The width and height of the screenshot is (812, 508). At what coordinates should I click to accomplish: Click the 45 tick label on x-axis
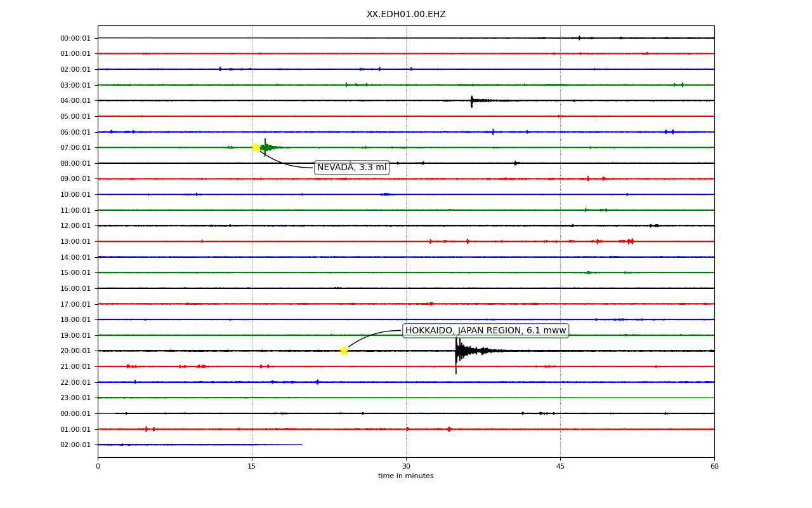(x=560, y=467)
